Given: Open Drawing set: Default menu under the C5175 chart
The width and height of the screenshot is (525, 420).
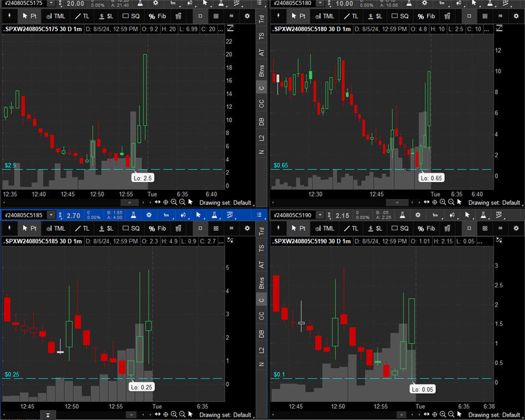Looking at the screenshot, I should (226, 203).
